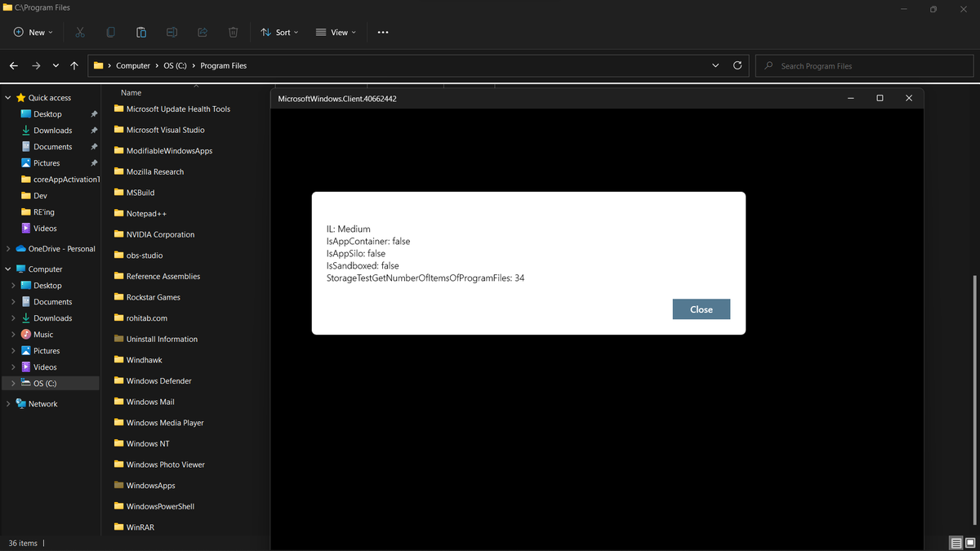Open the Sort dropdown

point(279,33)
